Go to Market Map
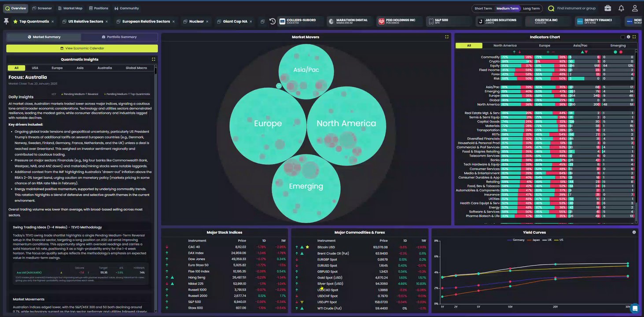 click(70, 8)
